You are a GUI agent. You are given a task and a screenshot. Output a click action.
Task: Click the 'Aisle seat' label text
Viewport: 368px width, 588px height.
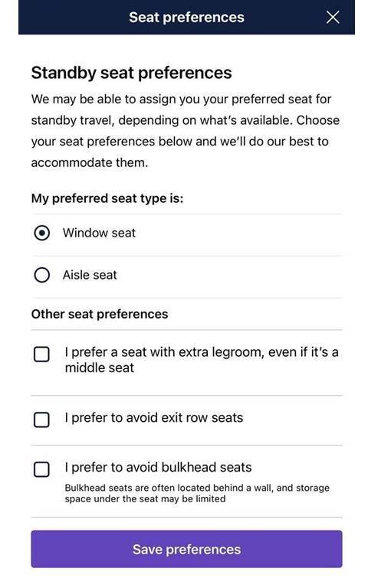point(90,275)
